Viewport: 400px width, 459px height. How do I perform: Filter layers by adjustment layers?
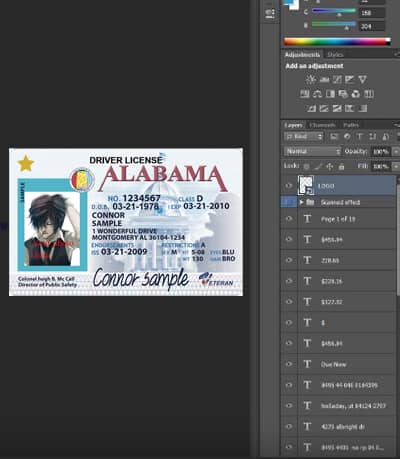pyautogui.click(x=347, y=136)
